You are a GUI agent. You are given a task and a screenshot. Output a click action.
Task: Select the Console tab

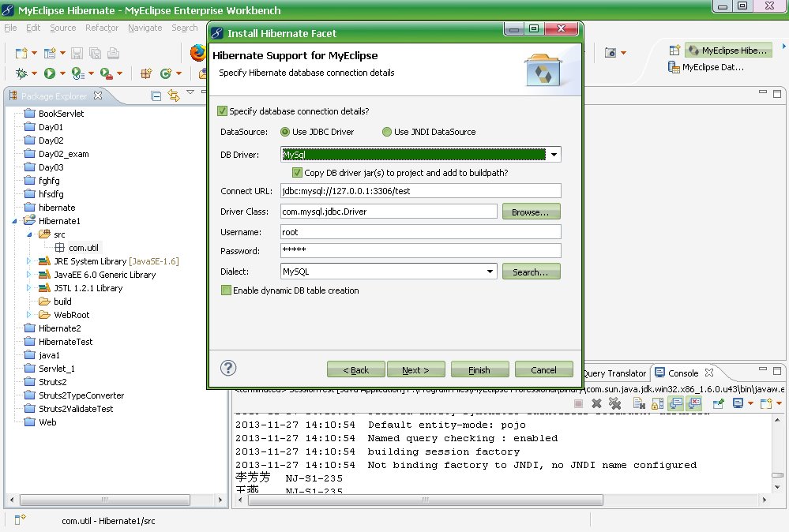click(x=683, y=373)
